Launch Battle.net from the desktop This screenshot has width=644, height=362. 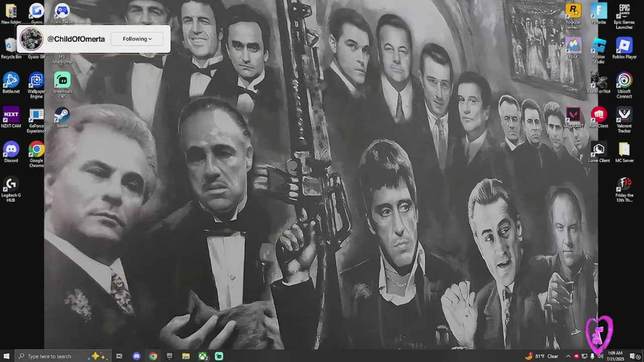coord(11,83)
